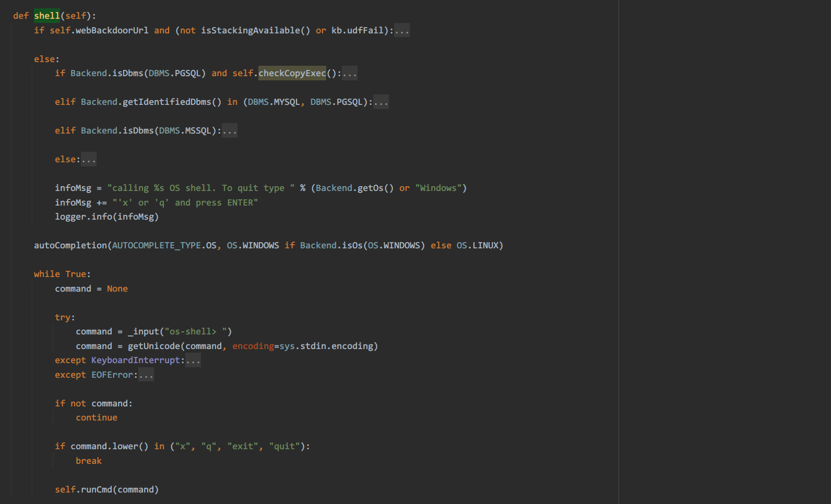831x504 pixels.
Task: Click the while True statement
Action: (63, 274)
